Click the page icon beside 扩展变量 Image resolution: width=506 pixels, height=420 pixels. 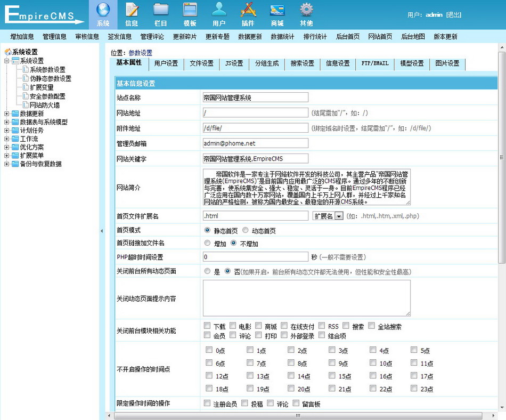[26, 87]
